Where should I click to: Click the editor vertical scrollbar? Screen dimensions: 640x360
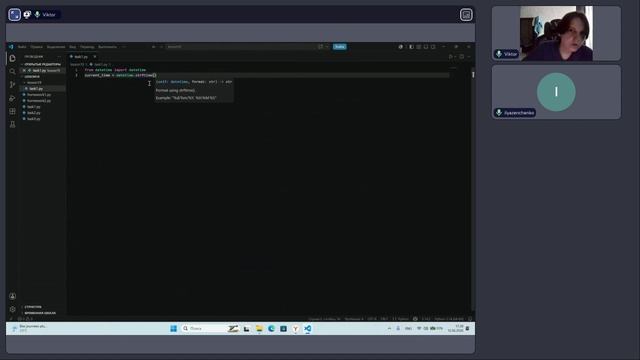(x=473, y=188)
